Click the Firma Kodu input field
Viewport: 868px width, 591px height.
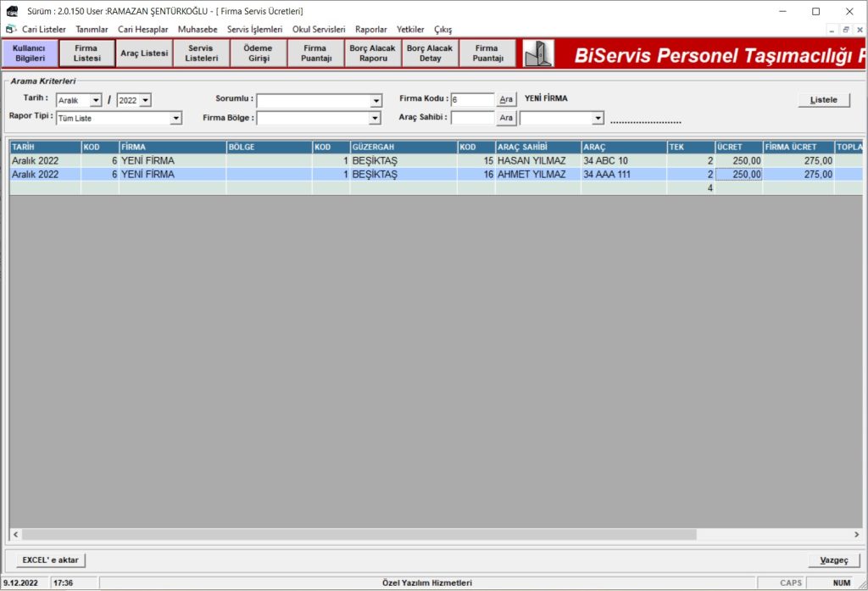click(471, 100)
